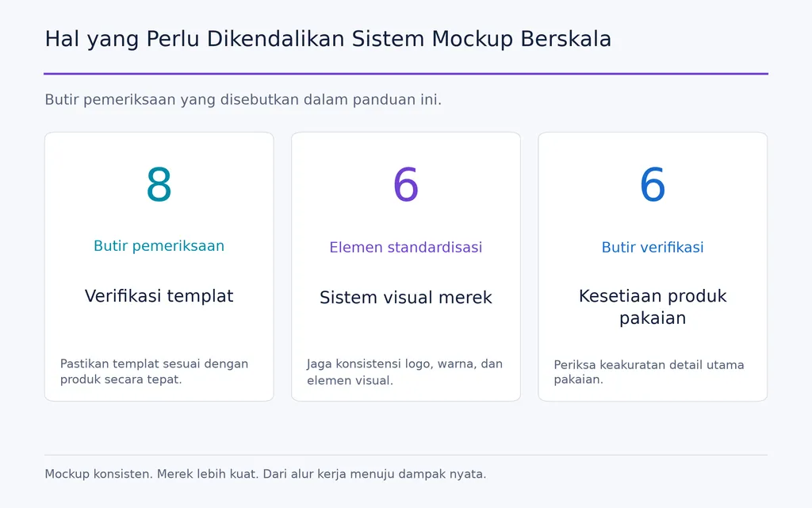Viewport: 812px width, 508px height.
Task: Click the heading 'Verifikasi templat'
Action: [159, 296]
